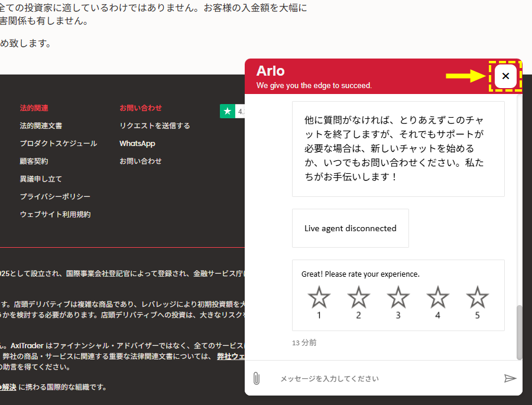Open the プロダクトスケジュール link
The image size is (532, 405).
58,144
